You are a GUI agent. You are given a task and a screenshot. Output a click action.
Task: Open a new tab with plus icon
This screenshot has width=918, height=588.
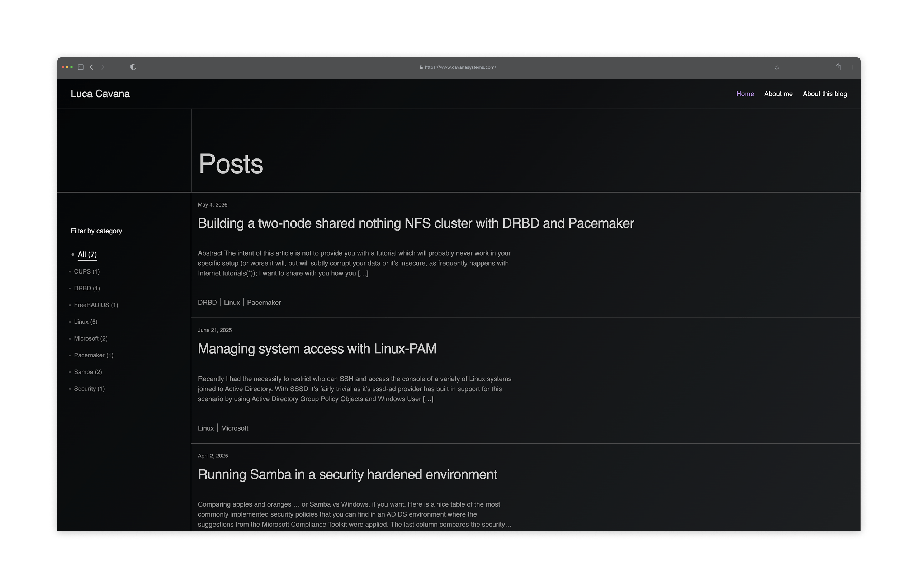point(853,67)
